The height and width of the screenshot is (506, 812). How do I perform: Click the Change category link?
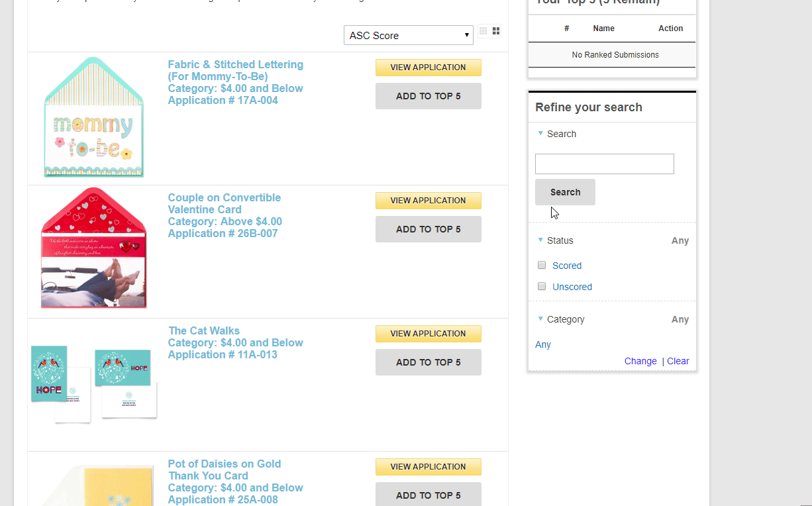coord(640,361)
